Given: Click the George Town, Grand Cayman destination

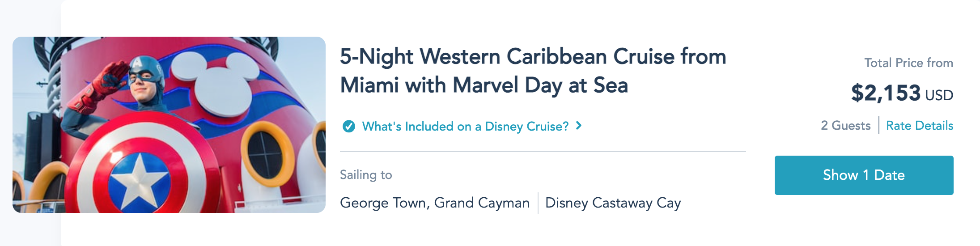Looking at the screenshot, I should coord(435,203).
